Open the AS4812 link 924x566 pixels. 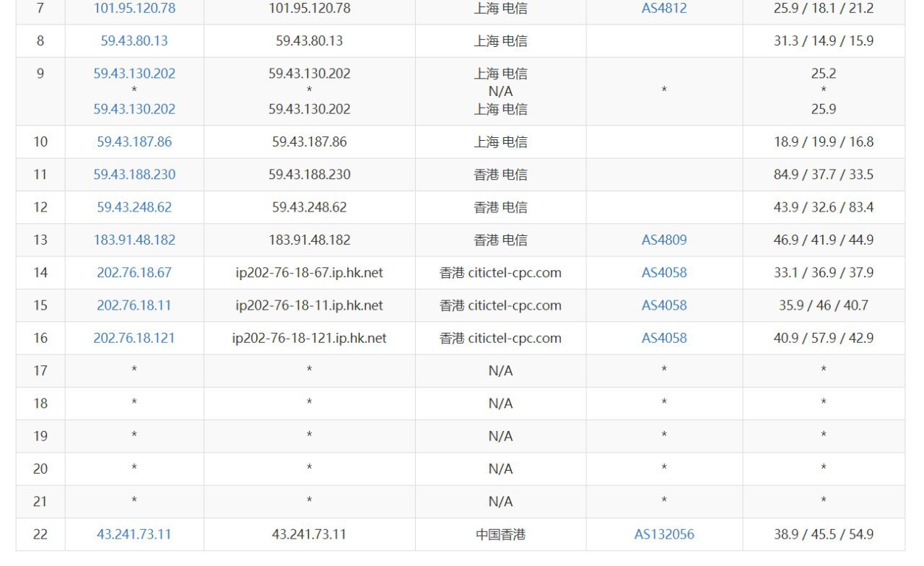(x=664, y=9)
